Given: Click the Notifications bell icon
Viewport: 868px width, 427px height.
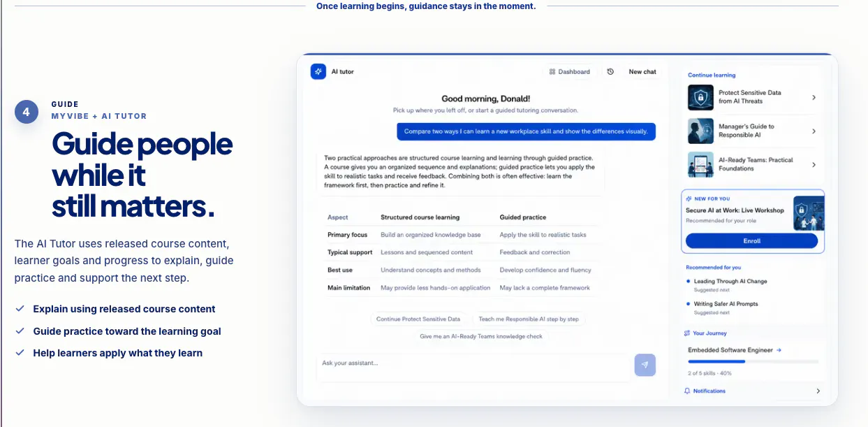Looking at the screenshot, I should [687, 391].
